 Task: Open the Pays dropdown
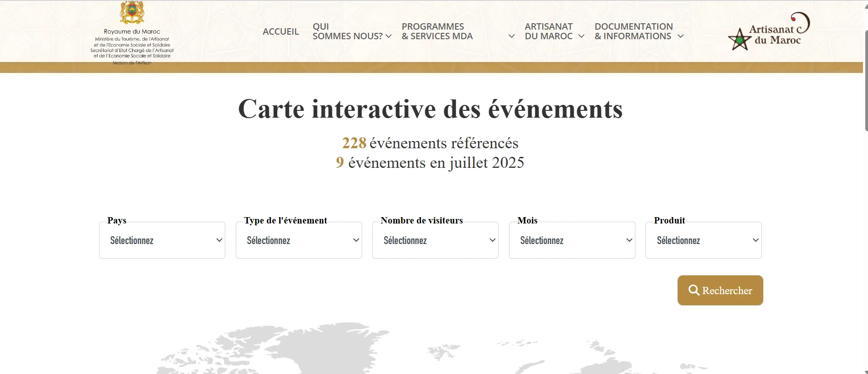point(162,240)
